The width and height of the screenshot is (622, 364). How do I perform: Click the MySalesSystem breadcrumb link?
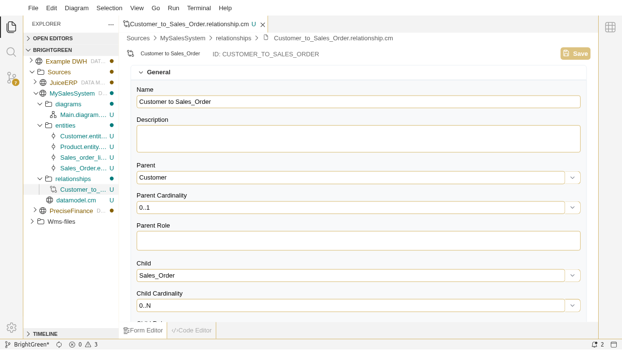click(x=183, y=38)
